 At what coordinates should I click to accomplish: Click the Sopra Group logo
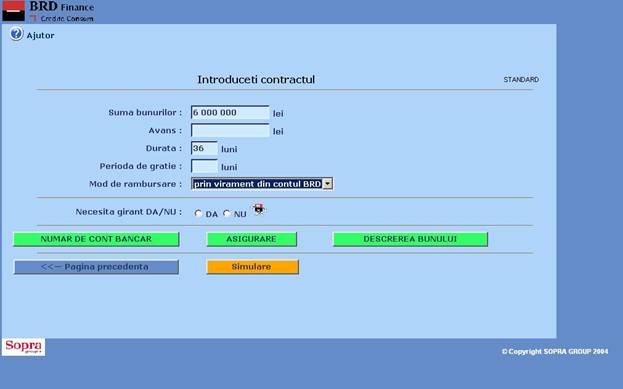(x=23, y=347)
